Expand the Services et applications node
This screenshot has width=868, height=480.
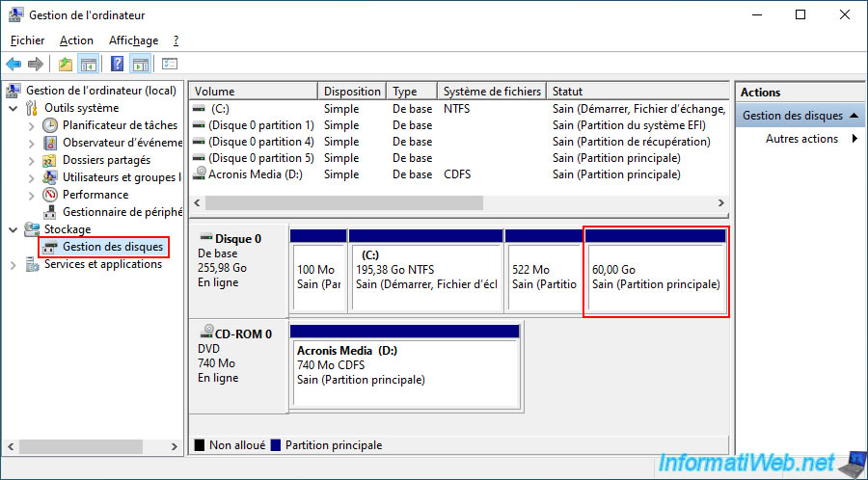click(13, 265)
